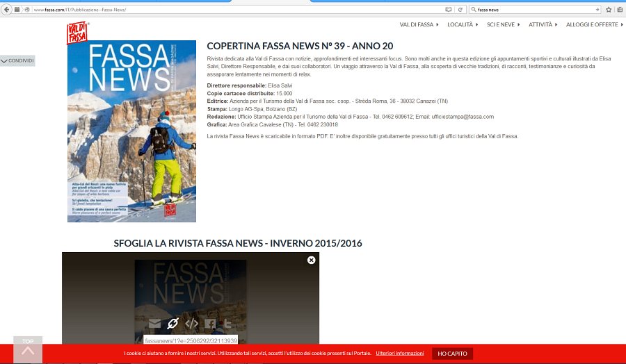
Task: Open the ATTIVITÀ menu
Action: tap(543, 25)
